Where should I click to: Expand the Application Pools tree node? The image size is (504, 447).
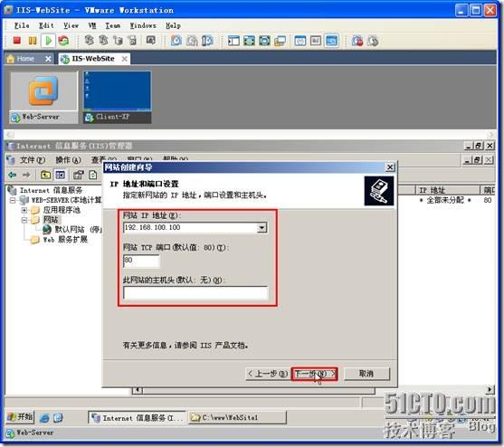[x=24, y=210]
